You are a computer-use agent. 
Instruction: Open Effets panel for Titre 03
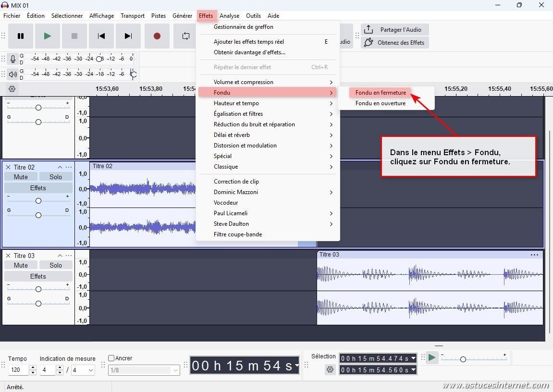click(38, 276)
